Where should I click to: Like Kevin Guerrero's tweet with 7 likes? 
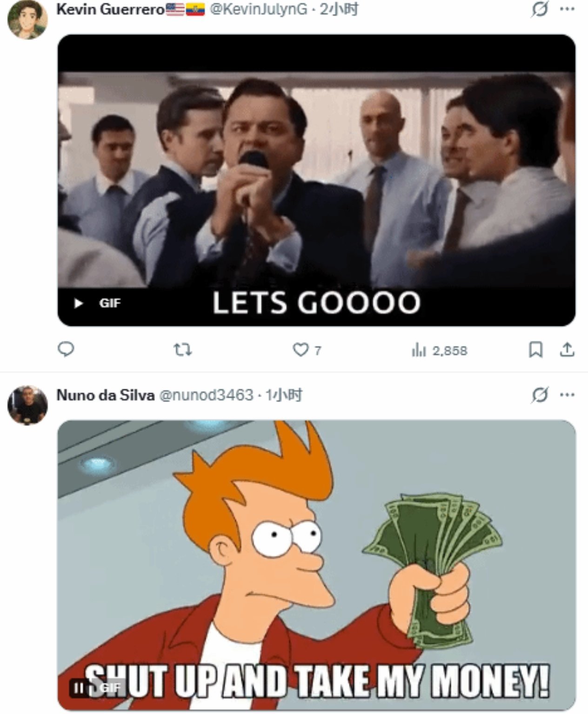tap(307, 350)
